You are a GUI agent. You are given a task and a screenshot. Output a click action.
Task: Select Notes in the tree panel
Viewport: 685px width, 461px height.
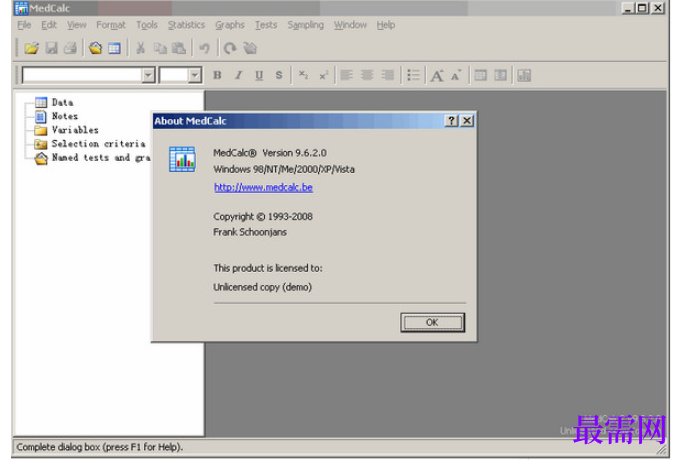coord(65,116)
